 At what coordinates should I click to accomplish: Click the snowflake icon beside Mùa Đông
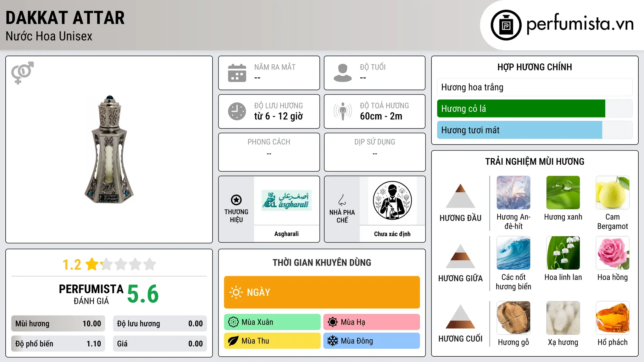click(x=333, y=341)
